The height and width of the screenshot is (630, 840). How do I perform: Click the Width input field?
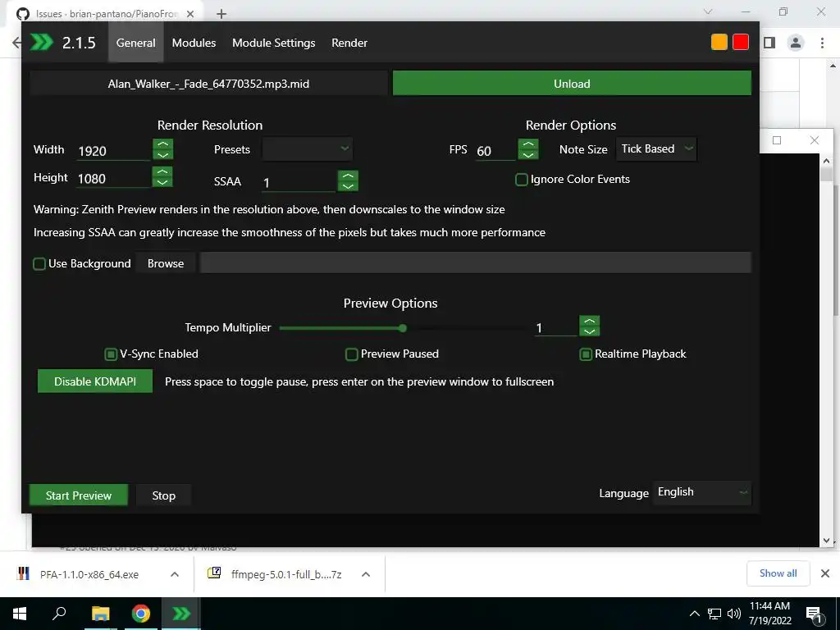(x=112, y=151)
